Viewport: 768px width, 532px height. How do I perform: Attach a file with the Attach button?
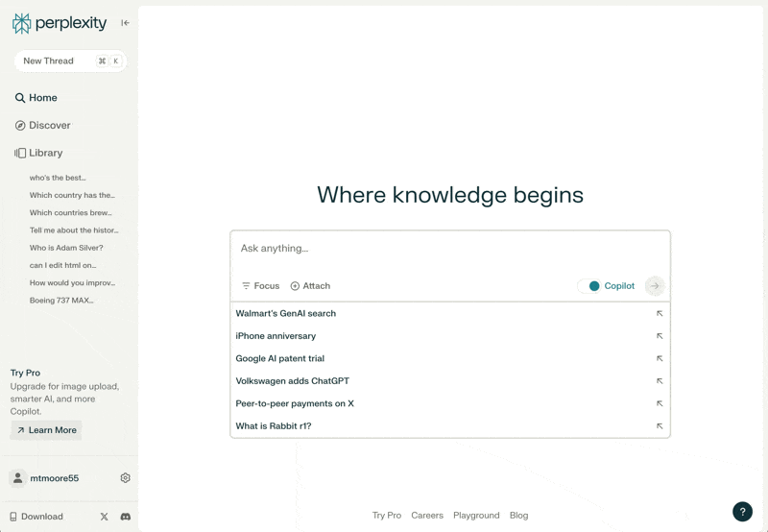point(310,286)
